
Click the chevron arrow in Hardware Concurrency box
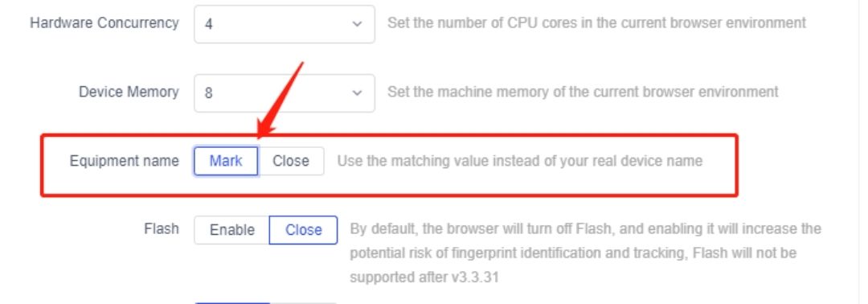click(357, 24)
